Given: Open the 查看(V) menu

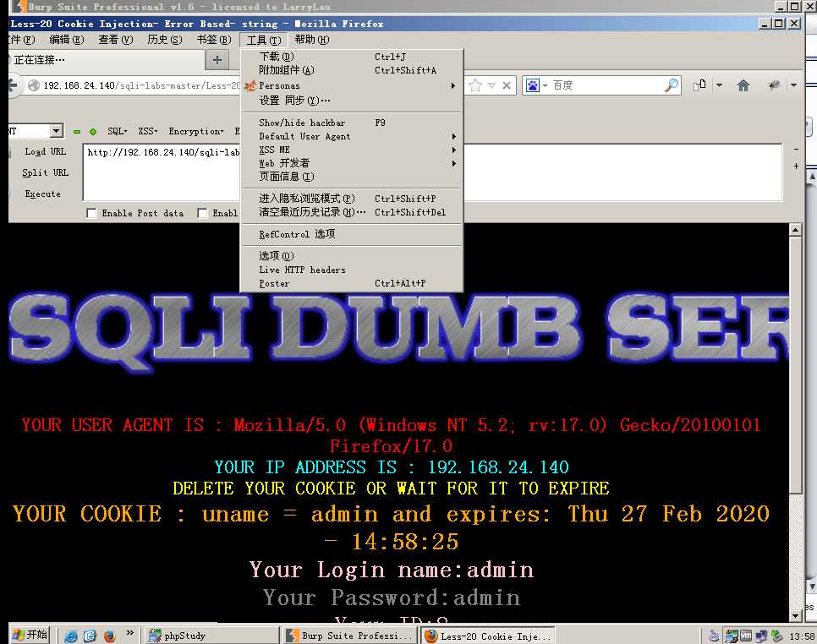Looking at the screenshot, I should tap(116, 40).
